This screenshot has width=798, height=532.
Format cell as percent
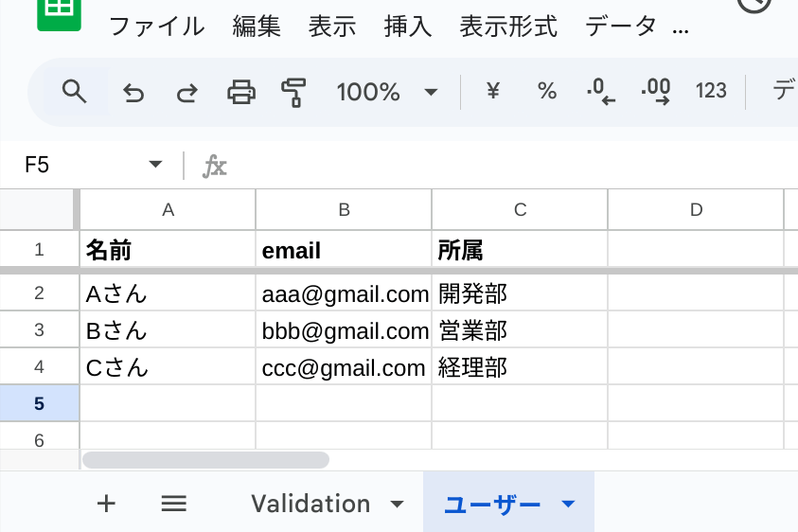547,91
